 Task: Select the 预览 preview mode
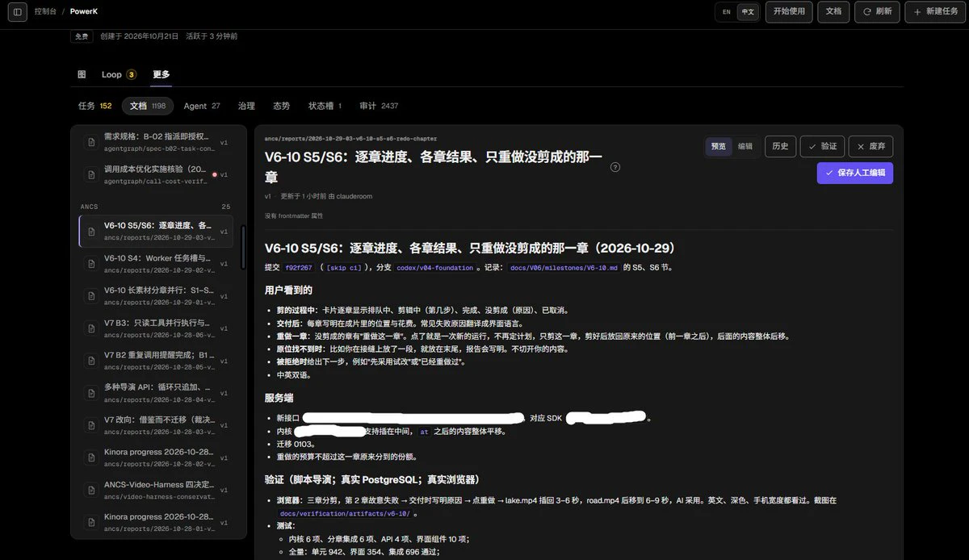pyautogui.click(x=718, y=146)
